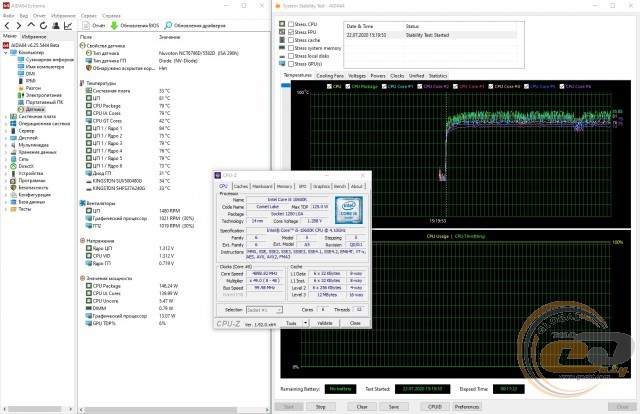Open the user icon in AIDA64 toolbar

point(56,26)
